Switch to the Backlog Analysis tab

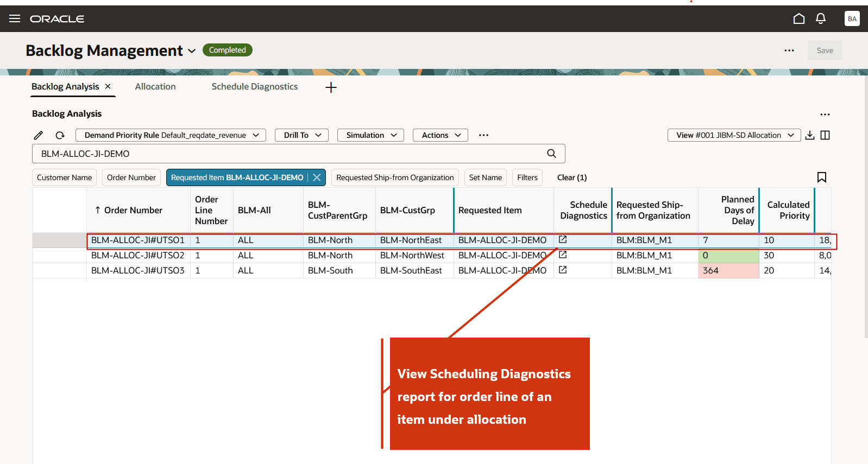coord(65,86)
